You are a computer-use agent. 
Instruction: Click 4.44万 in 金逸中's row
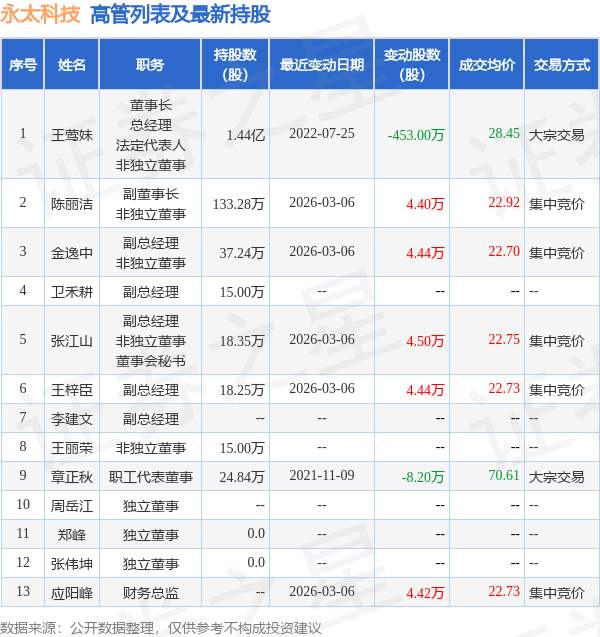pos(425,253)
